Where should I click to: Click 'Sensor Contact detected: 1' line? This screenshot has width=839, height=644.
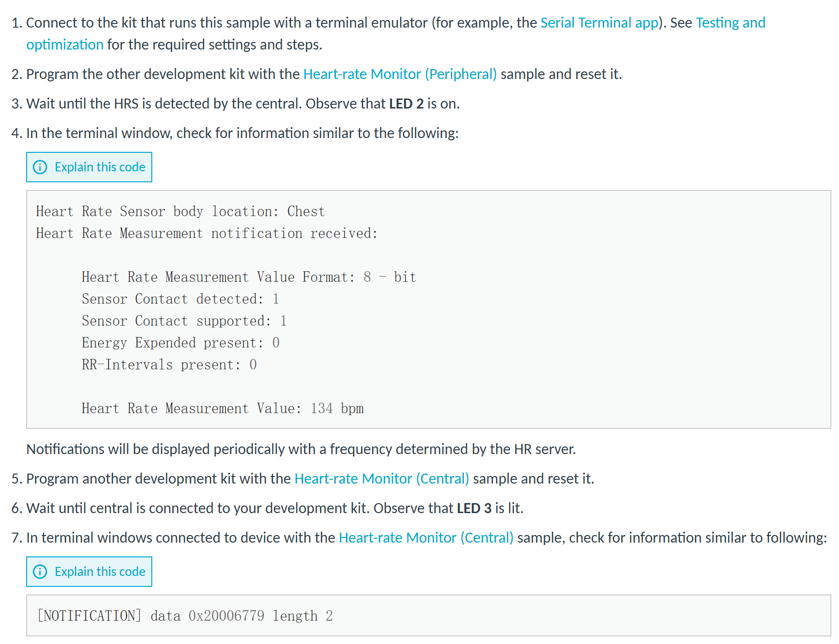(181, 299)
